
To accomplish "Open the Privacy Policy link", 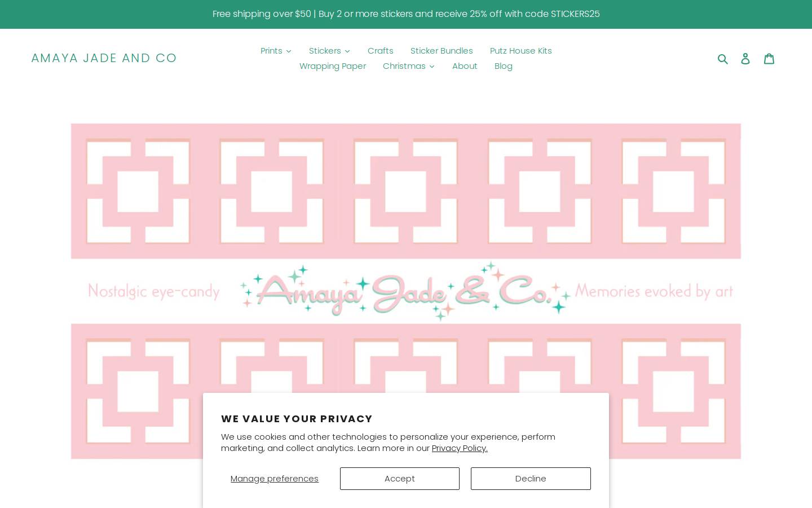I will point(460,448).
